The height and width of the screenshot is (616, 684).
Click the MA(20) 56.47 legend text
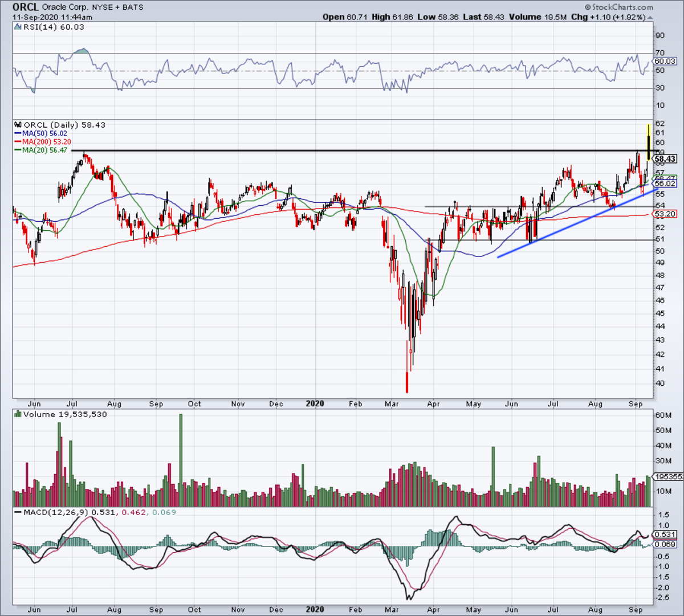point(45,150)
